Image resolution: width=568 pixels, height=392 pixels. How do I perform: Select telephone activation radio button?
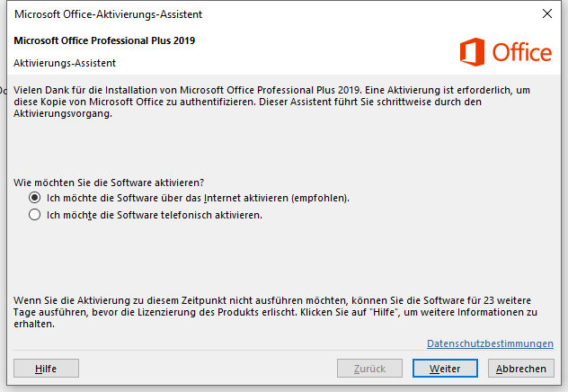coord(35,215)
